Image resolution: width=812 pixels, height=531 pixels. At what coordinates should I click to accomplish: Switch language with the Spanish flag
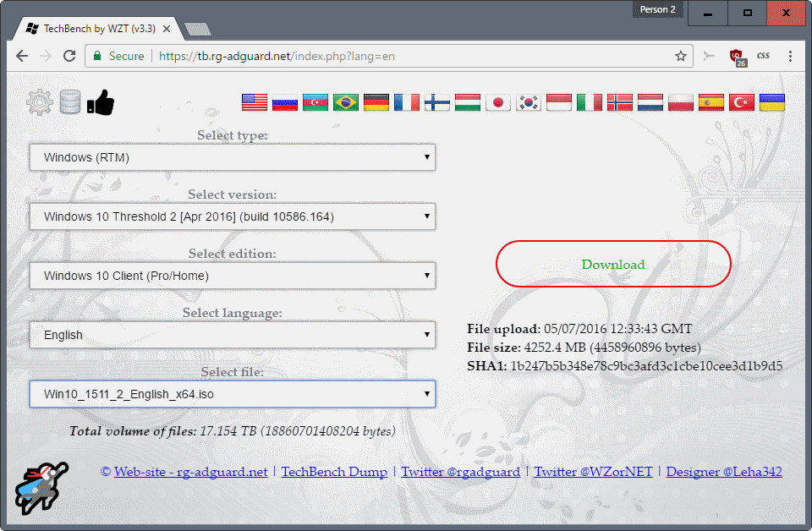pyautogui.click(x=711, y=102)
